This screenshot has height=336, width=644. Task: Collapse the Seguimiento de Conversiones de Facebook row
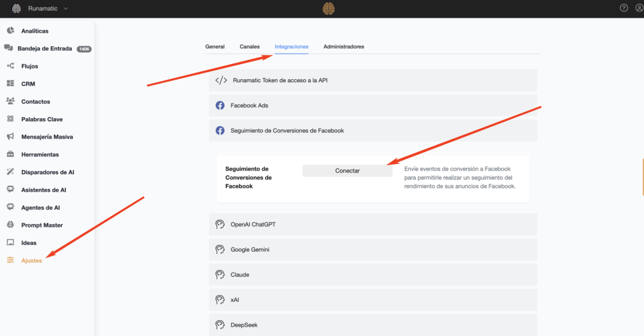(373, 131)
